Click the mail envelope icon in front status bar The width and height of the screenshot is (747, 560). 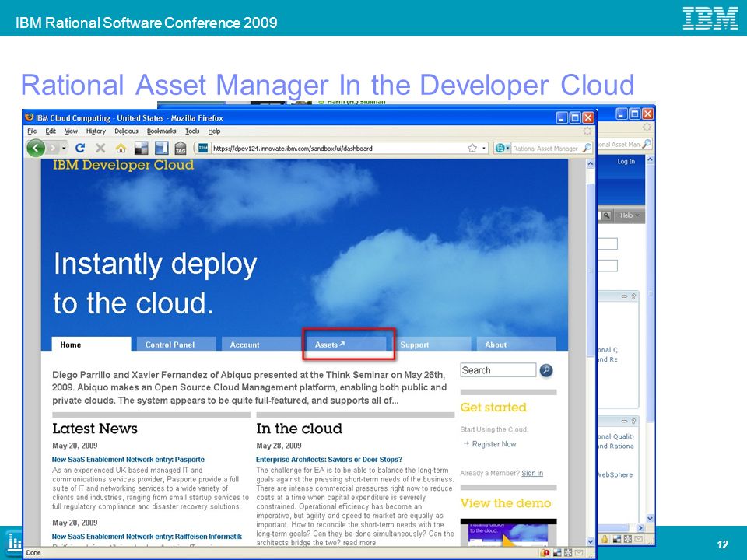[579, 553]
